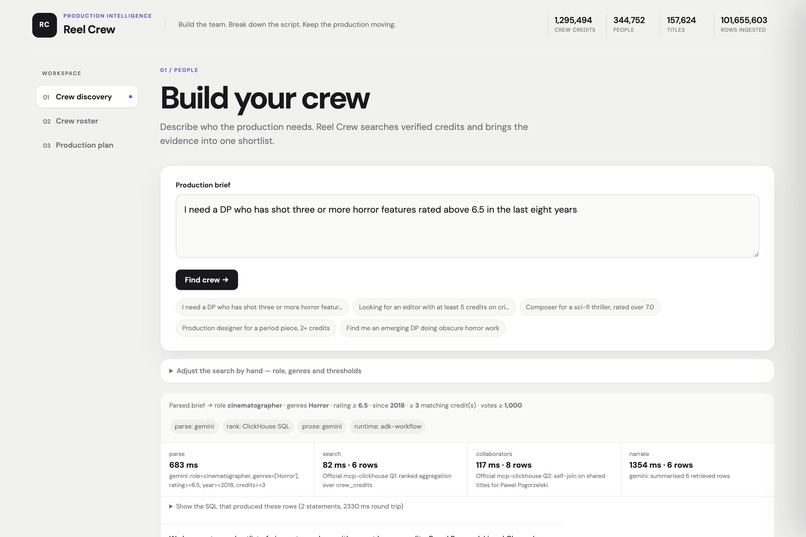Click the 101,655,603 rows ingested stat

pyautogui.click(x=743, y=24)
